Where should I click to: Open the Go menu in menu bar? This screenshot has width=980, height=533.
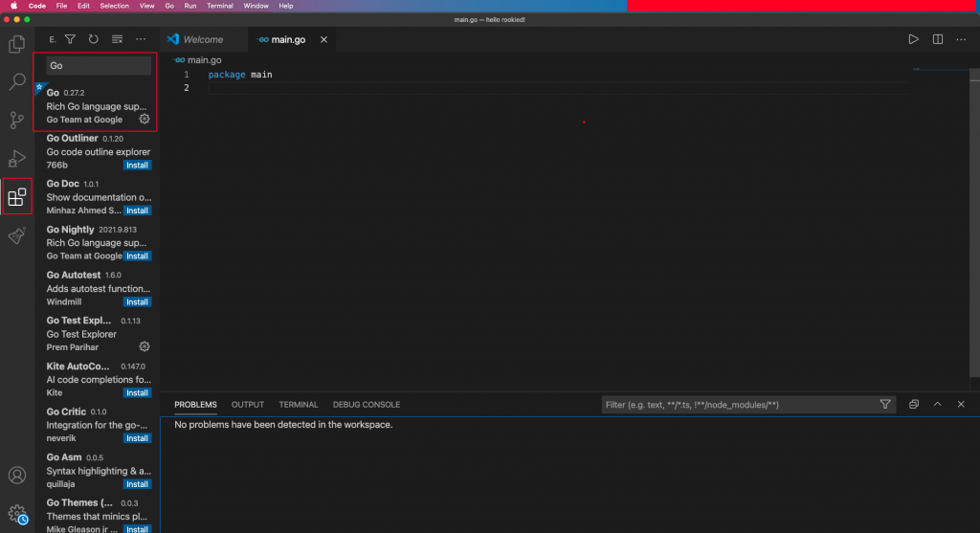click(169, 6)
